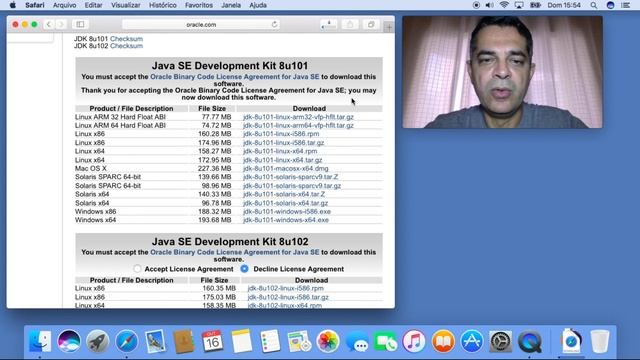Screen dimensions: 640x360
Task: Open Arquivo menu
Action: tap(64, 5)
